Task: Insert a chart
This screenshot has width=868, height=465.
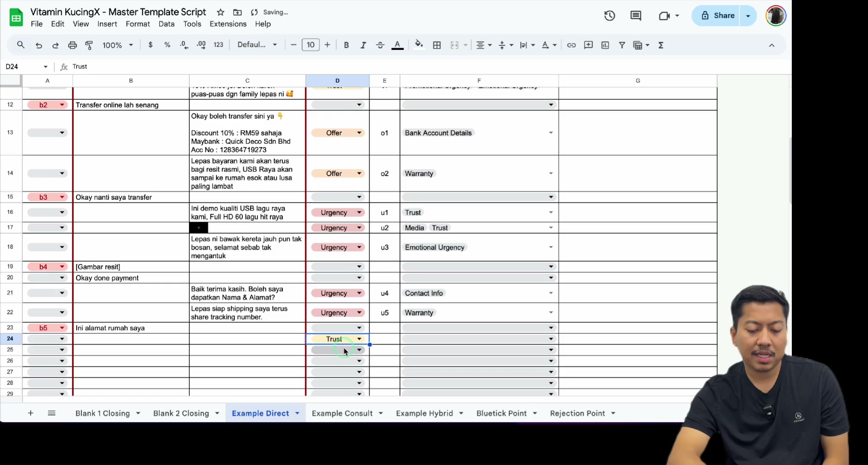Action: 605,45
